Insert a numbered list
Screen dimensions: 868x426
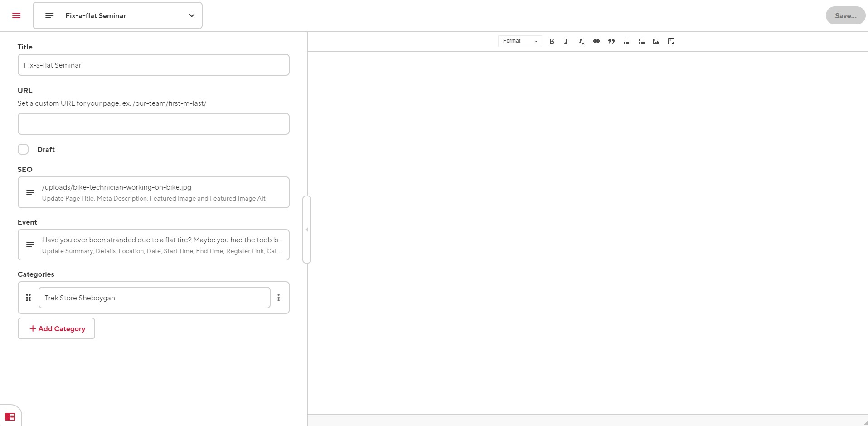[x=626, y=41]
